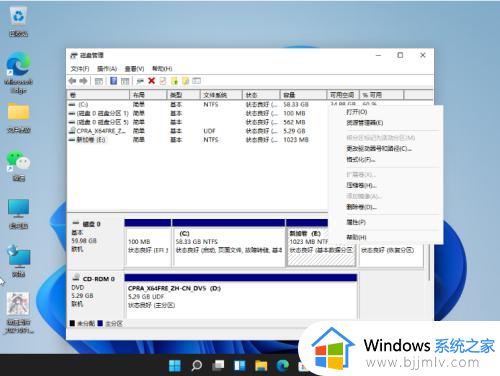Sort by the 可用空间 column header
This screenshot has height=376, width=500.
click(x=343, y=95)
